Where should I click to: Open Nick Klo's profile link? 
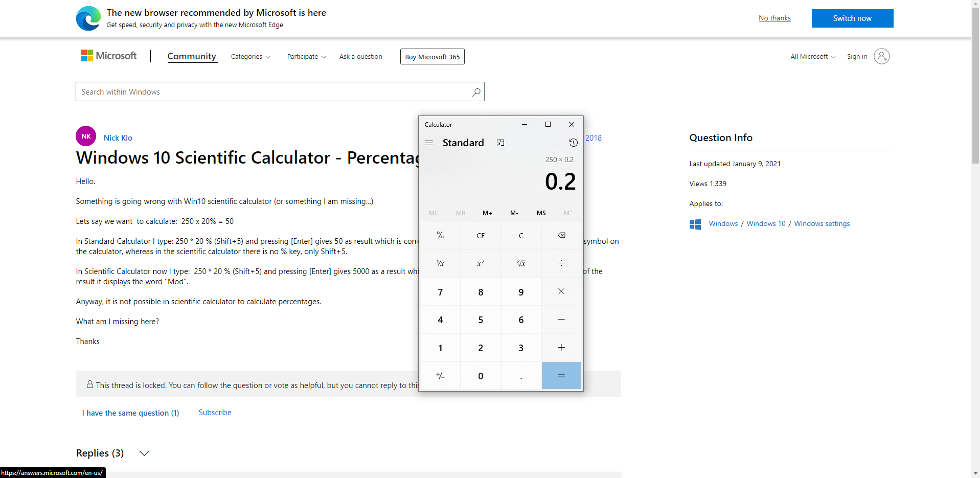118,138
